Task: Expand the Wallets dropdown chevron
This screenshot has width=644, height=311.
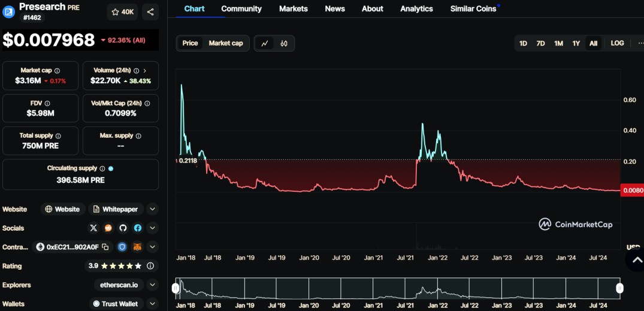Action: click(152, 304)
